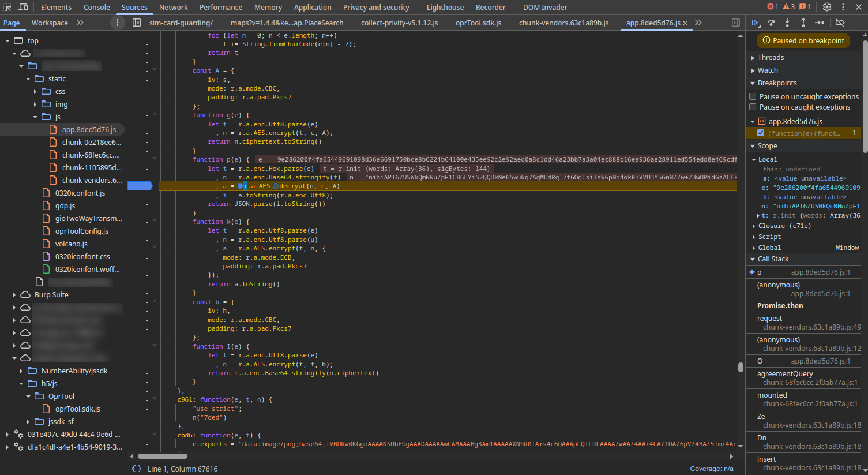Open oprToolConfig.js from the file tree
This screenshot has width=868, height=475.
point(81,231)
